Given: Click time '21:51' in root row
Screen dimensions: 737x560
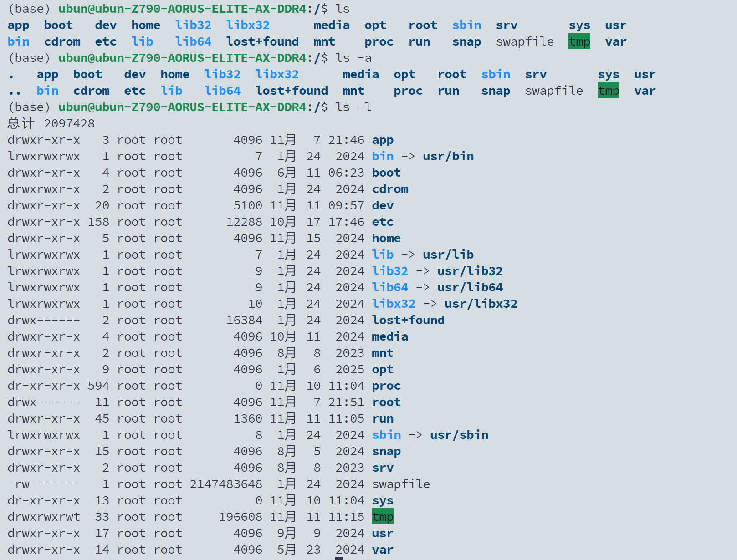Looking at the screenshot, I should coord(346,402).
